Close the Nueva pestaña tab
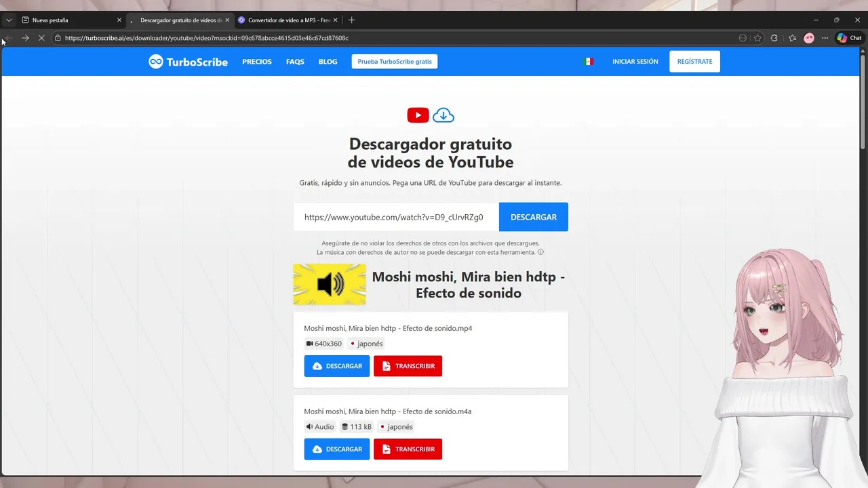The height and width of the screenshot is (488, 868). 119,20
